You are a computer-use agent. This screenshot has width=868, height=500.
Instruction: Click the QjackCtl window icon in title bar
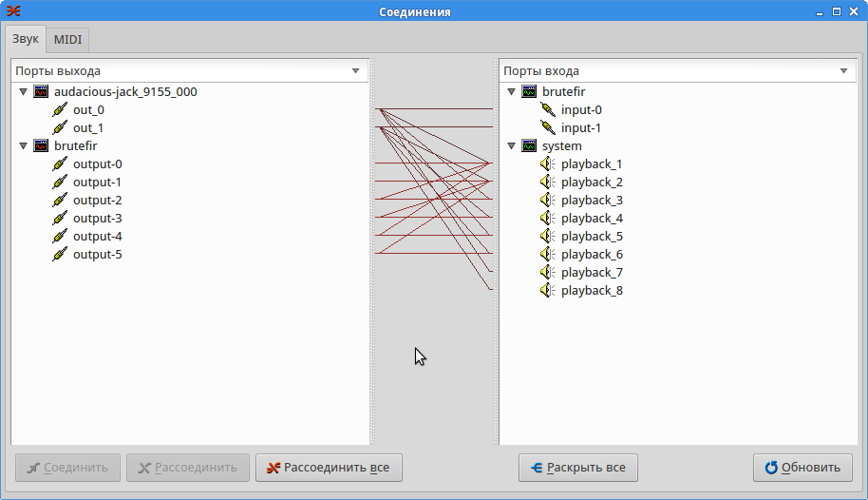point(13,11)
